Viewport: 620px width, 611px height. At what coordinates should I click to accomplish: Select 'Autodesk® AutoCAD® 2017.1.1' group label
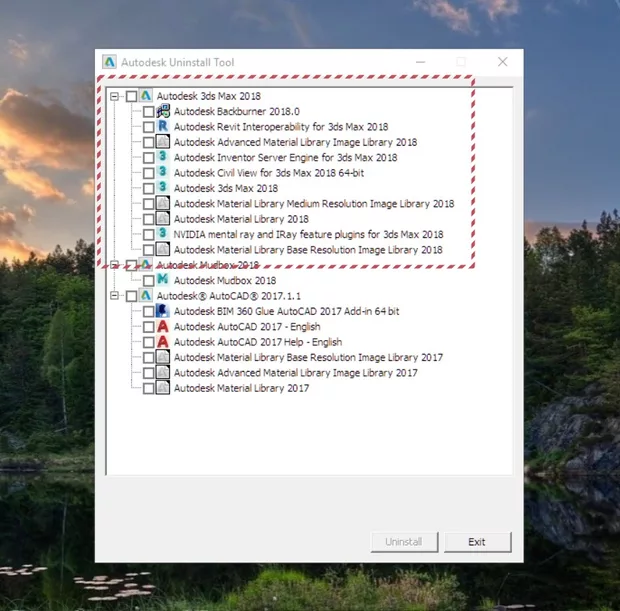(x=229, y=296)
